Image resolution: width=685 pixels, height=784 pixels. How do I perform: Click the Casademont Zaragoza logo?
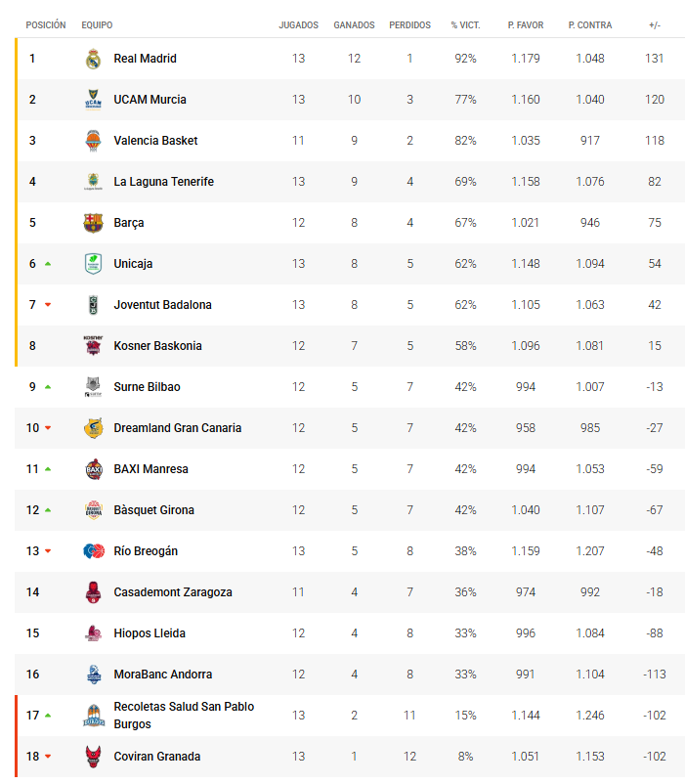[93, 592]
